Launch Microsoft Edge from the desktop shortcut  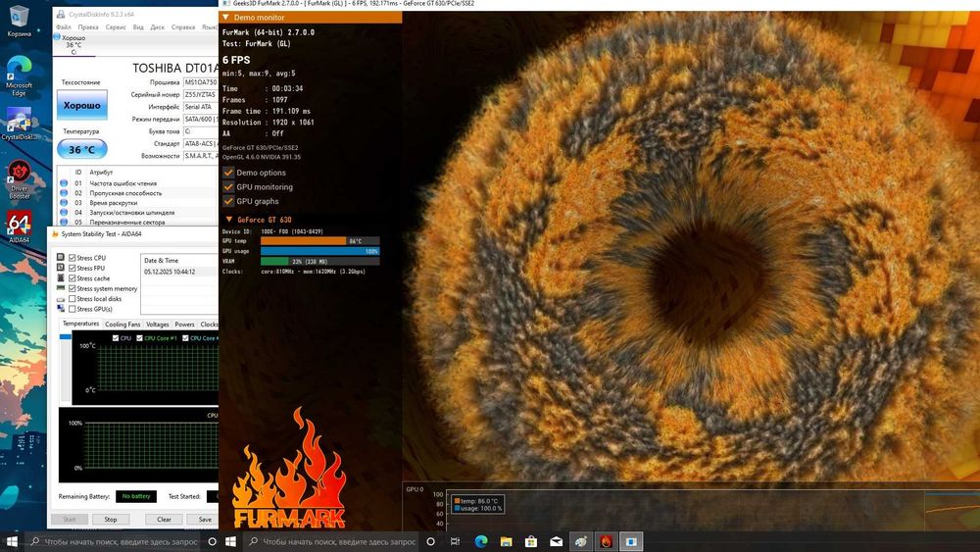19,75
